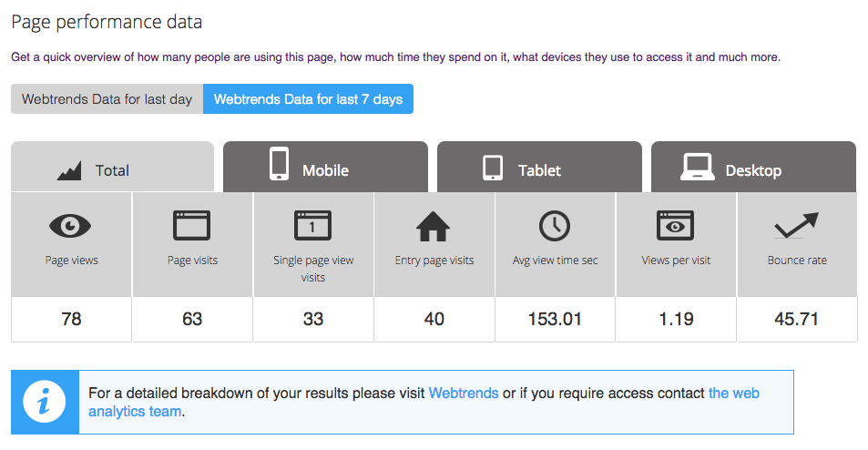Image resolution: width=868 pixels, height=450 pixels.
Task: Click the blue information circle icon
Action: coord(45,402)
